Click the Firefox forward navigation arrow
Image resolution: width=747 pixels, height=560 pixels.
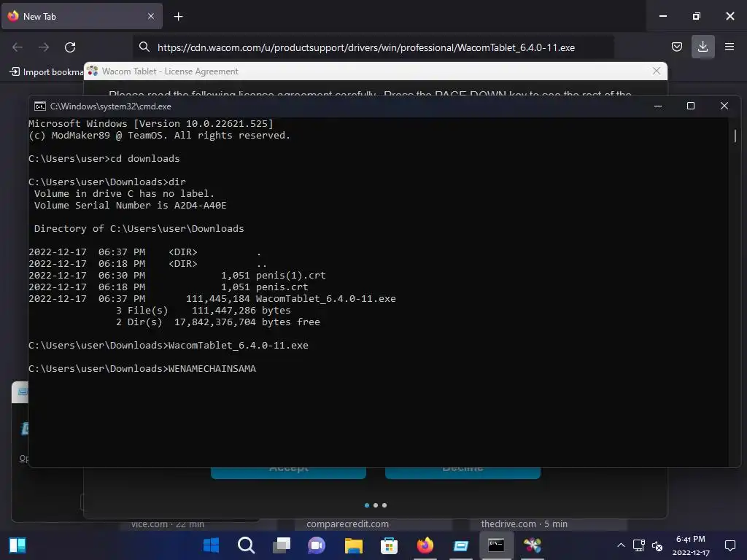[x=44, y=47]
